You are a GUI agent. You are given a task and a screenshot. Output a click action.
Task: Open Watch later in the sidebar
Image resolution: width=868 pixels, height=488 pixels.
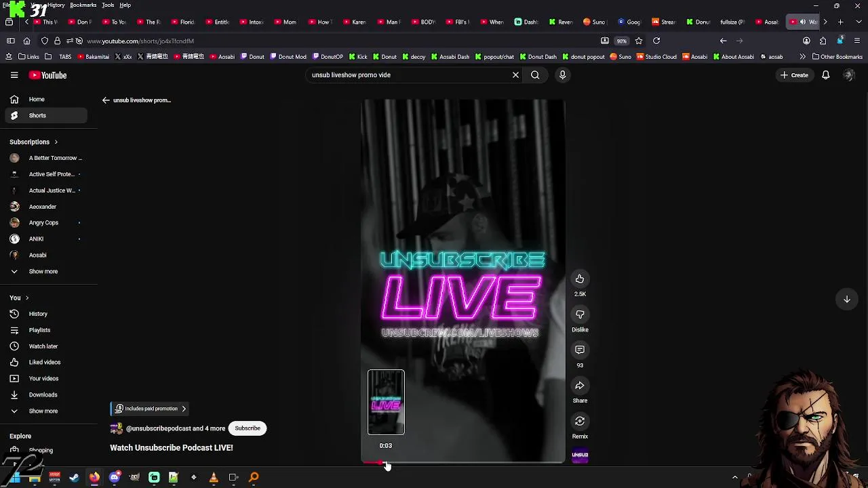(x=46, y=346)
